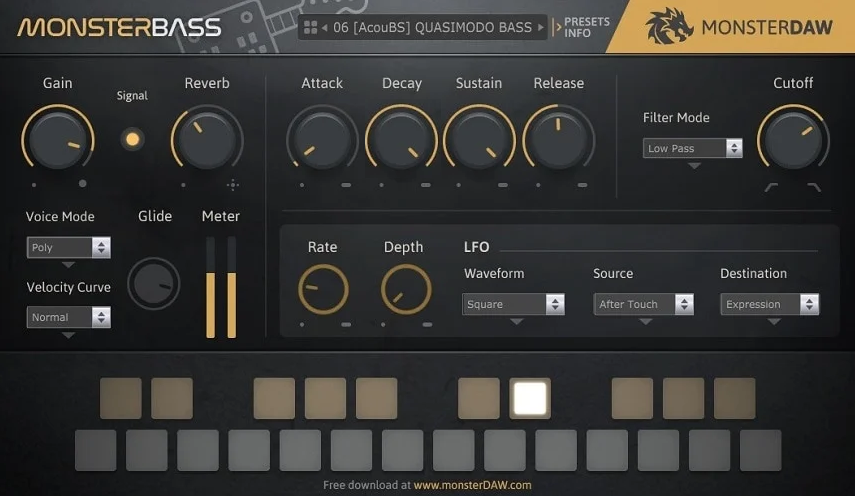Click the large dot marker under Gain

click(82, 184)
